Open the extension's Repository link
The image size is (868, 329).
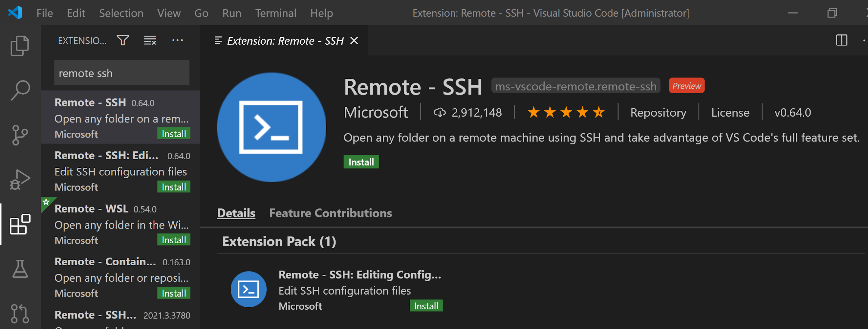658,112
